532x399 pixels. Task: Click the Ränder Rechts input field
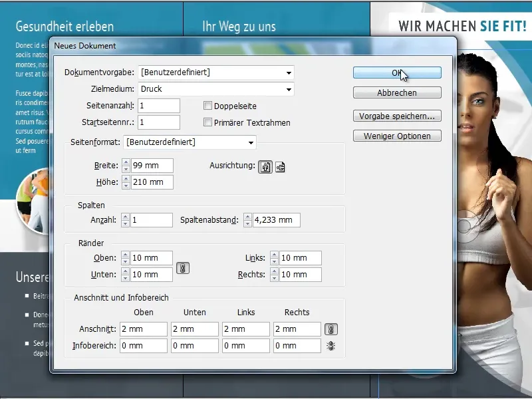(x=301, y=275)
